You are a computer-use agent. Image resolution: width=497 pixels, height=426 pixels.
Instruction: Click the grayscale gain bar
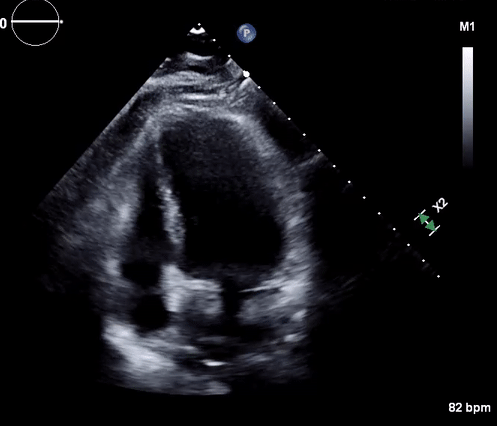(467, 106)
